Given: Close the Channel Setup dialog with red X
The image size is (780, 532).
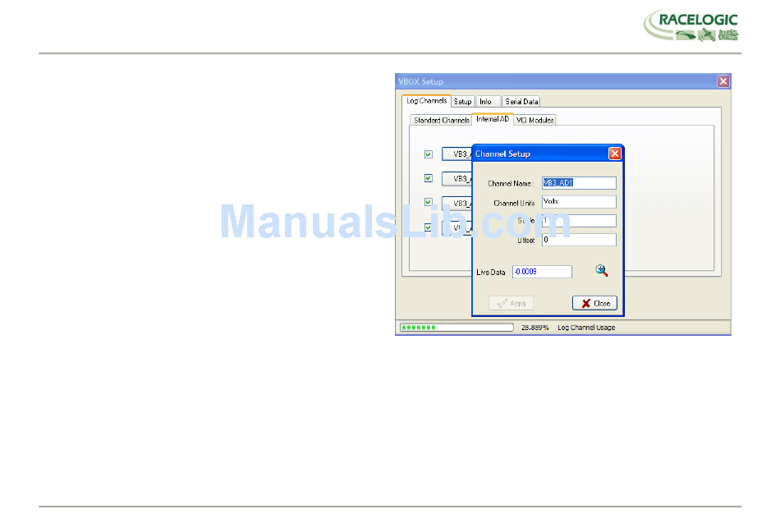Looking at the screenshot, I should tap(615, 154).
